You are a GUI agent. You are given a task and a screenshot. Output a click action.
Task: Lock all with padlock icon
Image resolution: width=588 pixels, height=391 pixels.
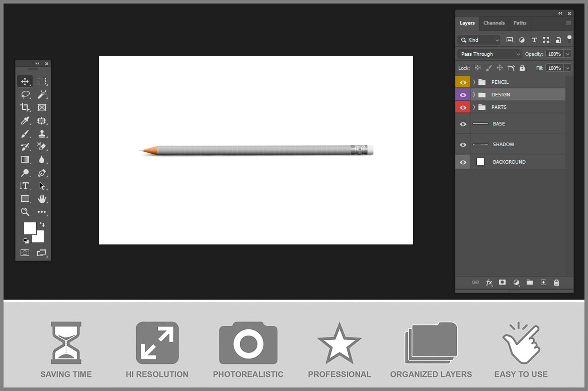[x=522, y=68]
